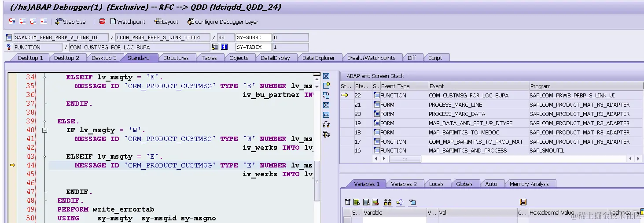
Task: Click the Program column header in stack
Action: 586,86
